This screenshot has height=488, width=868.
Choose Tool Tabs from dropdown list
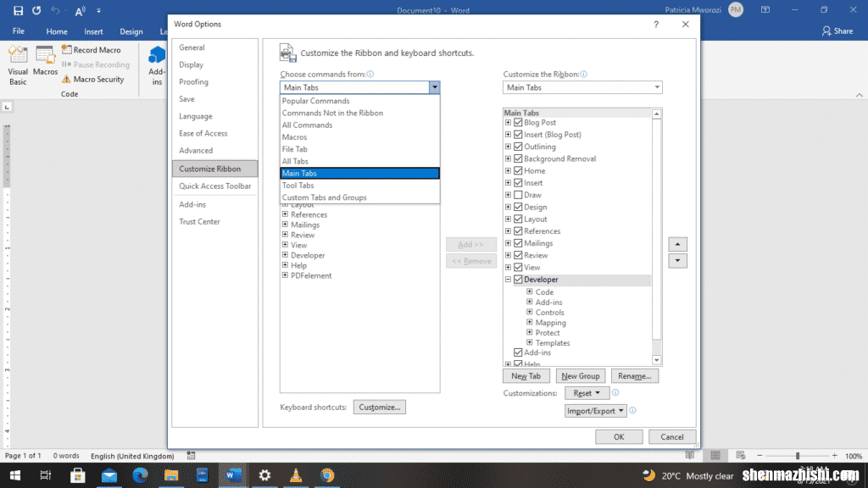pos(359,186)
